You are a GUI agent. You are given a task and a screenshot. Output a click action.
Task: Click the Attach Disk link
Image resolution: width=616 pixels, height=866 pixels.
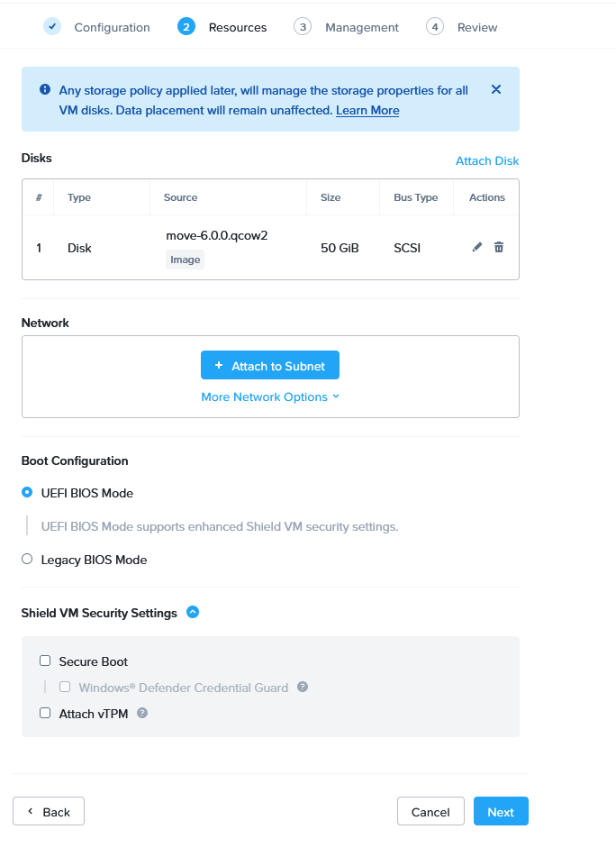click(487, 161)
